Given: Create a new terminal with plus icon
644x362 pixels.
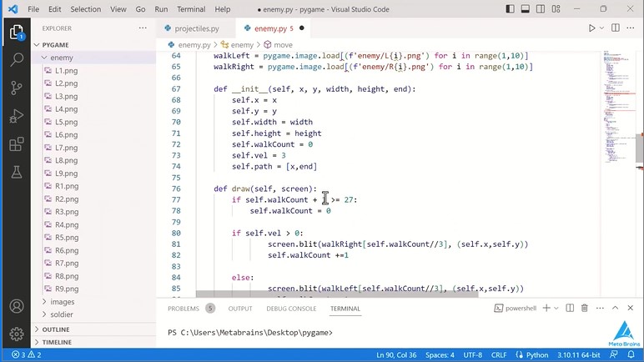Looking at the screenshot, I should tap(546, 308).
